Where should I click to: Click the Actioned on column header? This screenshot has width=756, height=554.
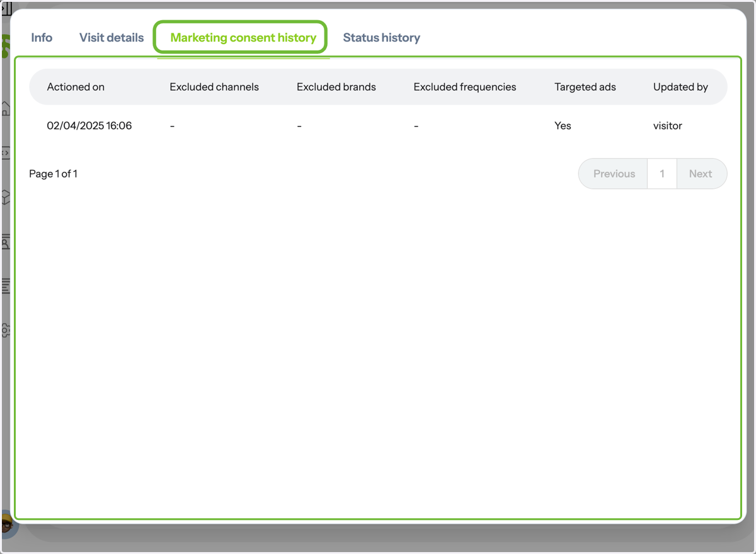[x=76, y=87]
